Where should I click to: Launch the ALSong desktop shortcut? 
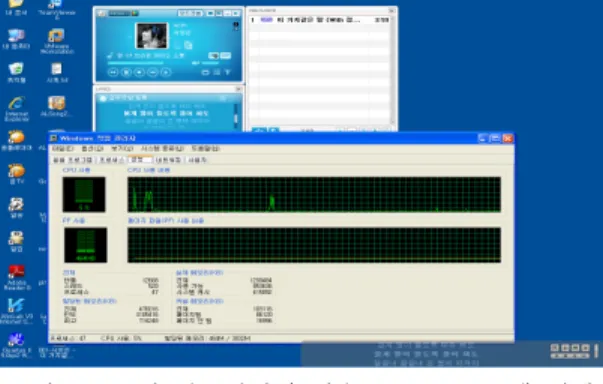coord(57,106)
